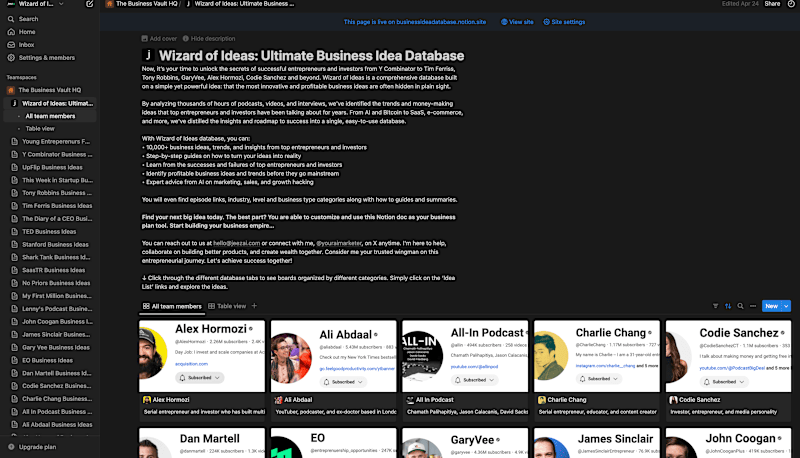The width and height of the screenshot is (800, 458).
Task: Open Tim Ferris Business Ideas page
Action: [x=49, y=206]
